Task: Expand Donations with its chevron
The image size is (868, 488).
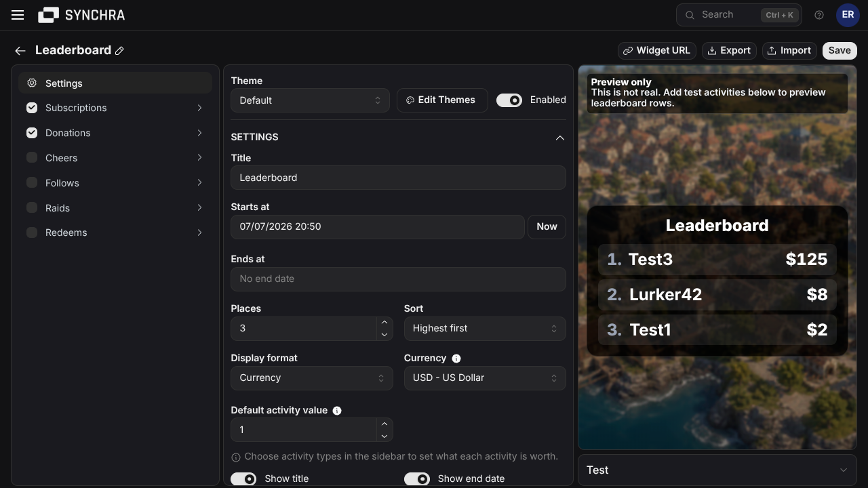Action: (x=199, y=133)
